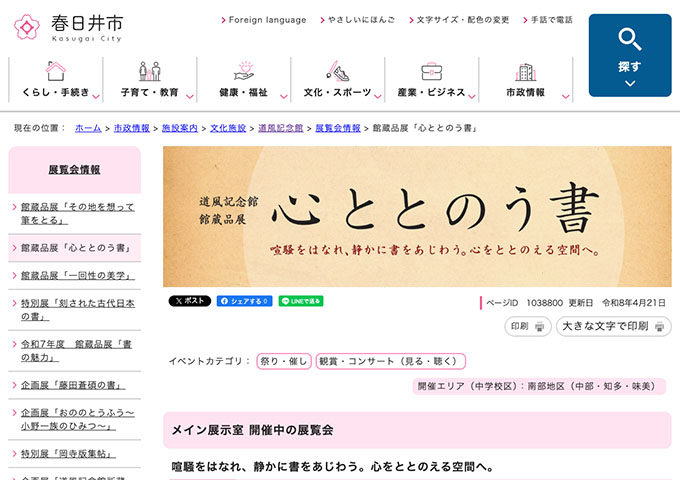The width and height of the screenshot is (680, 480).
Task: Open sidebar item 特別展「同寺版集帖」
Action: [x=69, y=454]
